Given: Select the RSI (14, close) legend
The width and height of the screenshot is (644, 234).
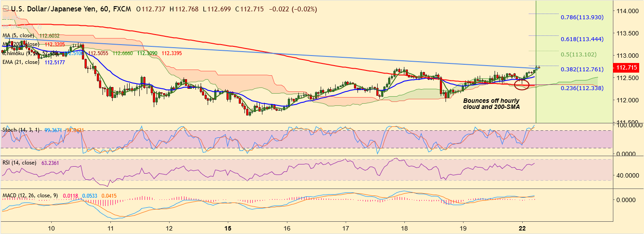Looking at the screenshot, I should pos(20,163).
